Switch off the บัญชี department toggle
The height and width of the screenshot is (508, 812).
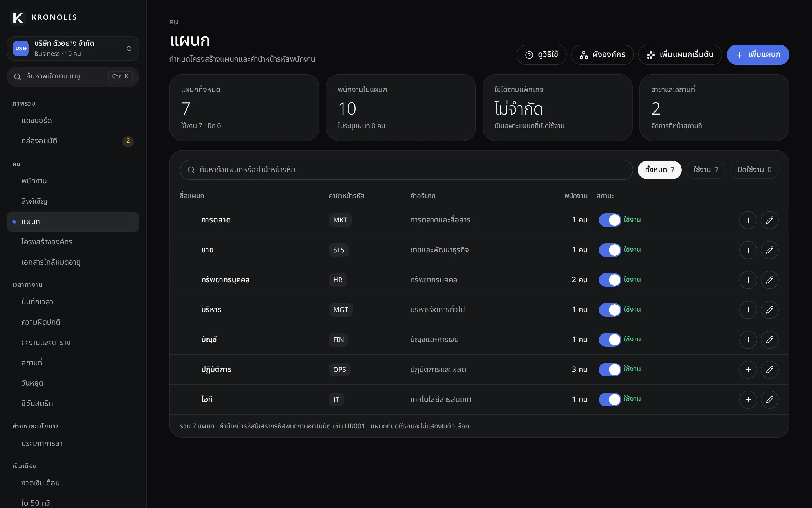tap(610, 340)
